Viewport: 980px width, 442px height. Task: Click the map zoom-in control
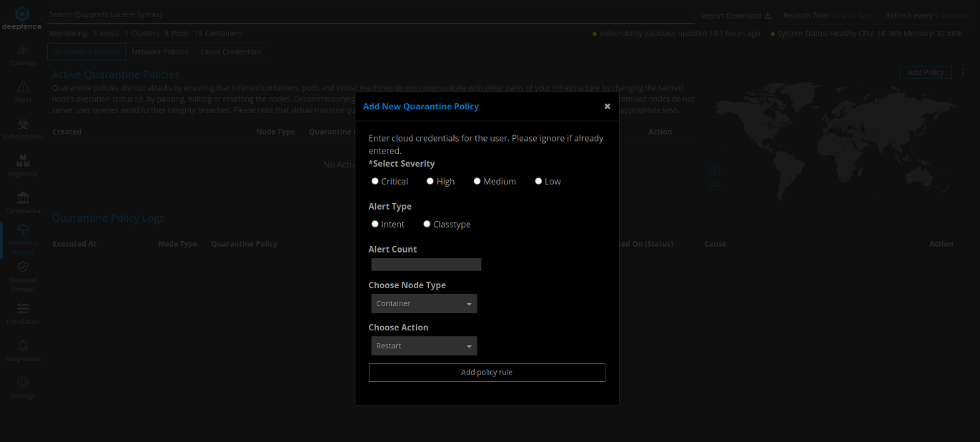(x=714, y=169)
